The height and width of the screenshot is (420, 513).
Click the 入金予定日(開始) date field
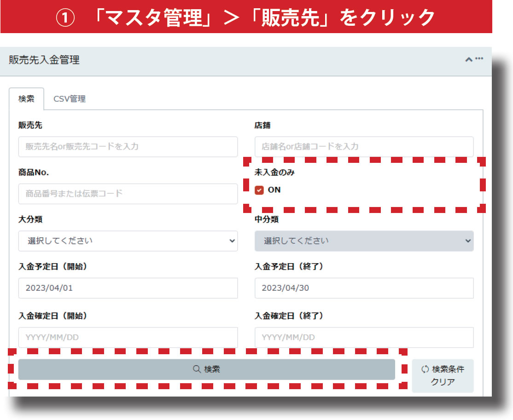[128, 288]
